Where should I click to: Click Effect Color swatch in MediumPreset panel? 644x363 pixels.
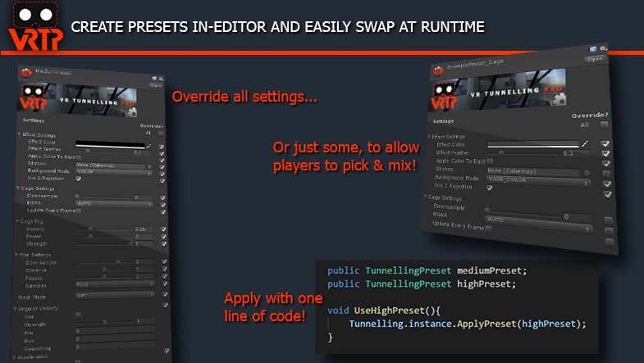pos(111,144)
